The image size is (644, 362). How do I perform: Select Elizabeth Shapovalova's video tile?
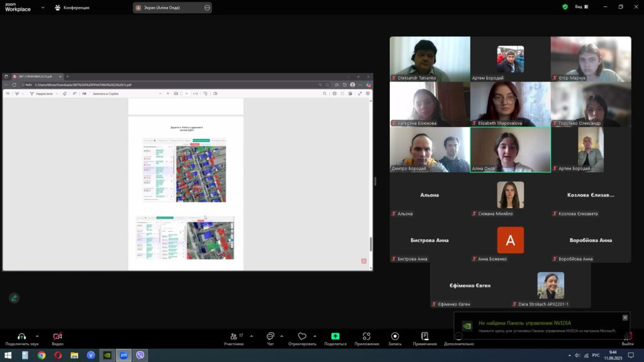tap(511, 104)
